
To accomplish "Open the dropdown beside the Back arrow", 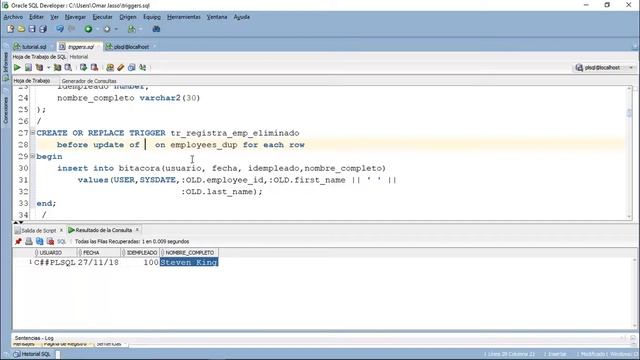I will [x=97, y=29].
